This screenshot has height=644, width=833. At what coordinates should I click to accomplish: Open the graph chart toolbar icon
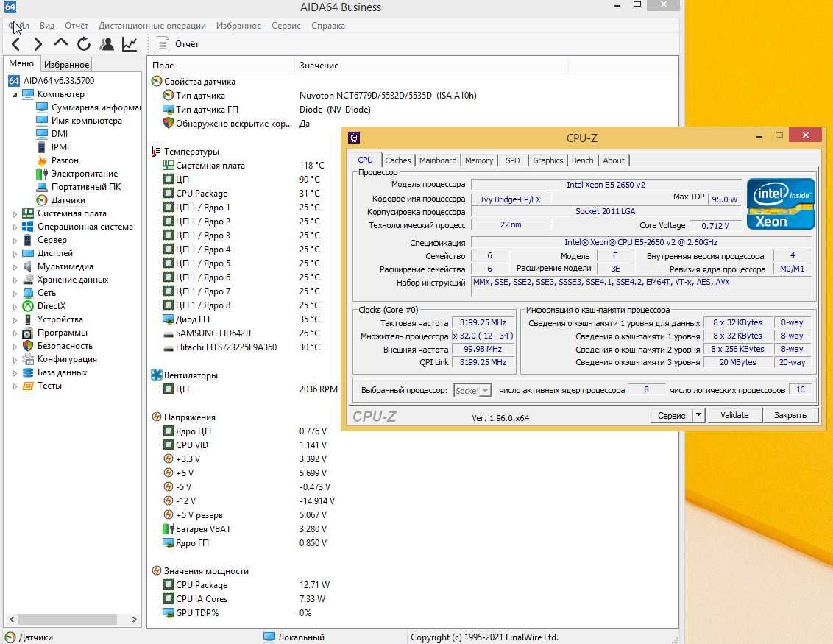129,44
